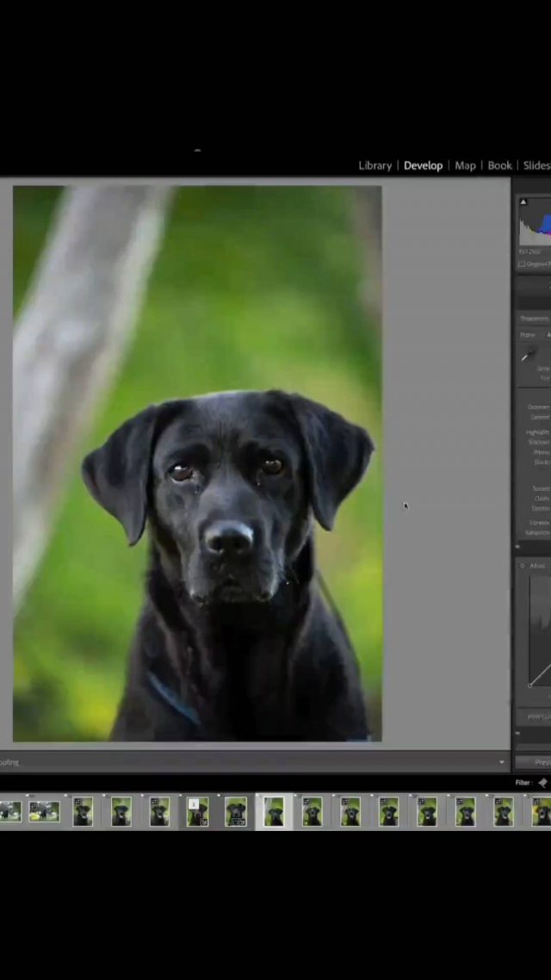Open the toolbar options dropdown arrow
551x980 pixels.
tap(502, 762)
